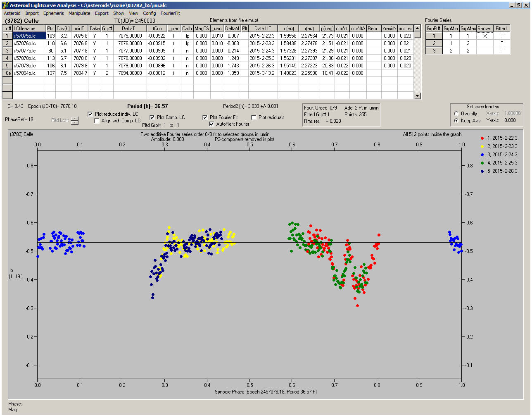The image size is (532, 415).
Task: Click the Pts column header
Action: tap(50, 29)
